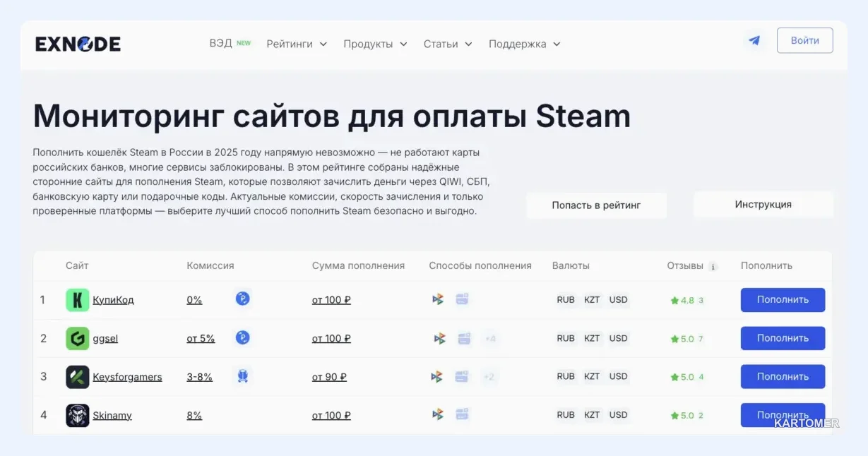
Task: Expand the Статьи dropdown menu
Action: pyautogui.click(x=448, y=44)
